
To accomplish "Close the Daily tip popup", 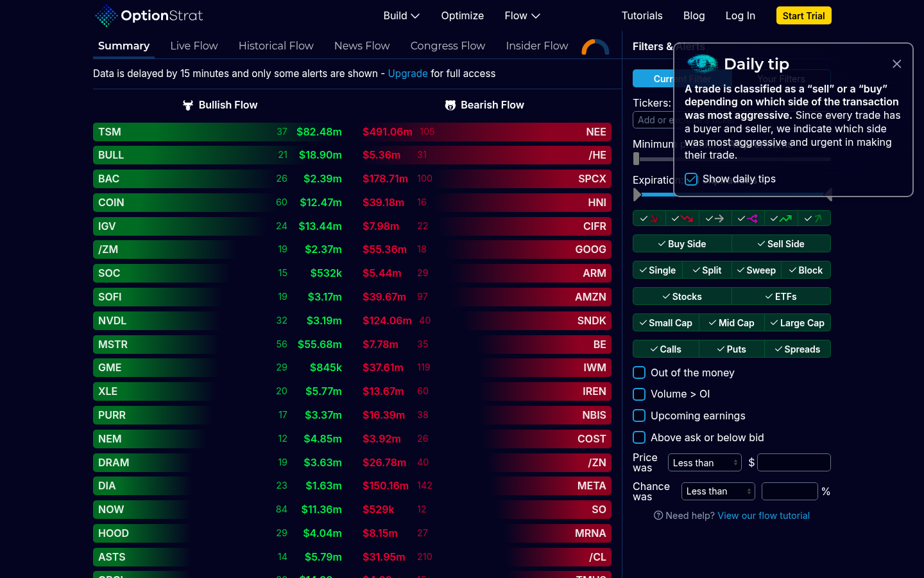I will (897, 64).
